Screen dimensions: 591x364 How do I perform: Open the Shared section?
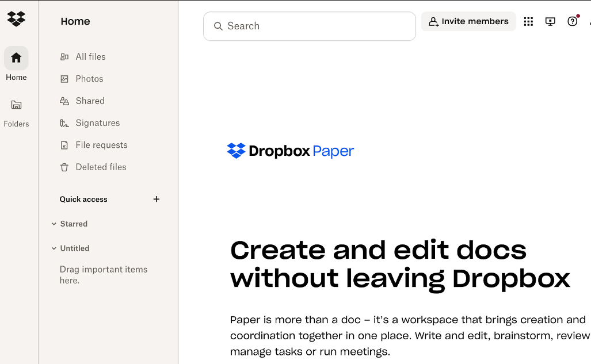coord(90,101)
